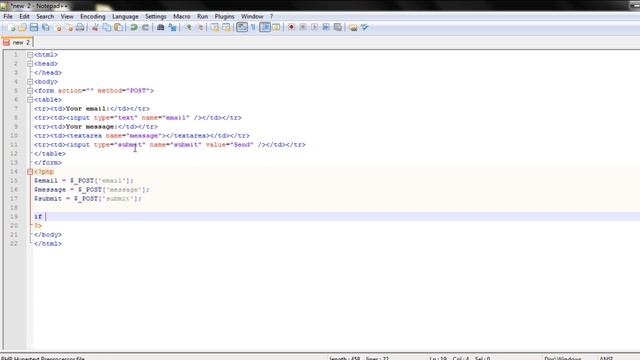Open the Settings menu
This screenshot has height=360, width=640.
(156, 16)
